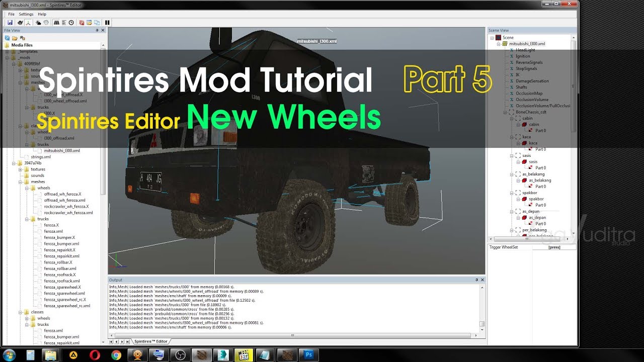Select the sasis mesh child node

click(533, 162)
